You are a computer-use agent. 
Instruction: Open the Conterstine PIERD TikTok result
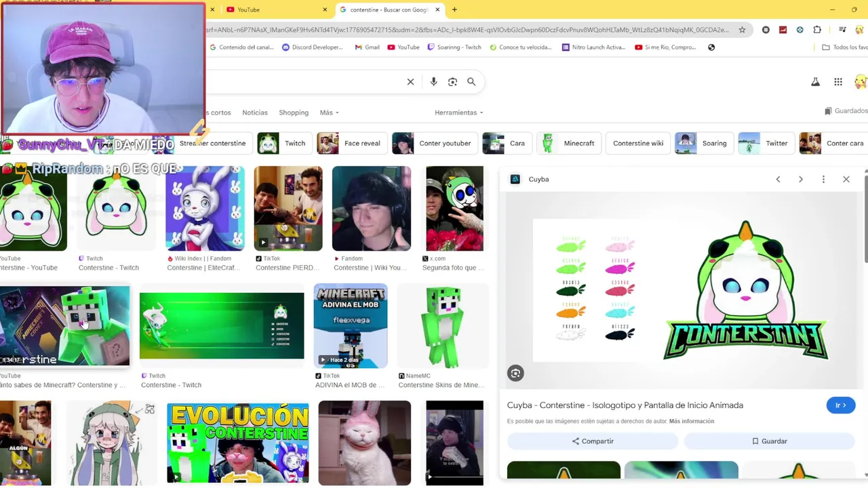(288, 209)
